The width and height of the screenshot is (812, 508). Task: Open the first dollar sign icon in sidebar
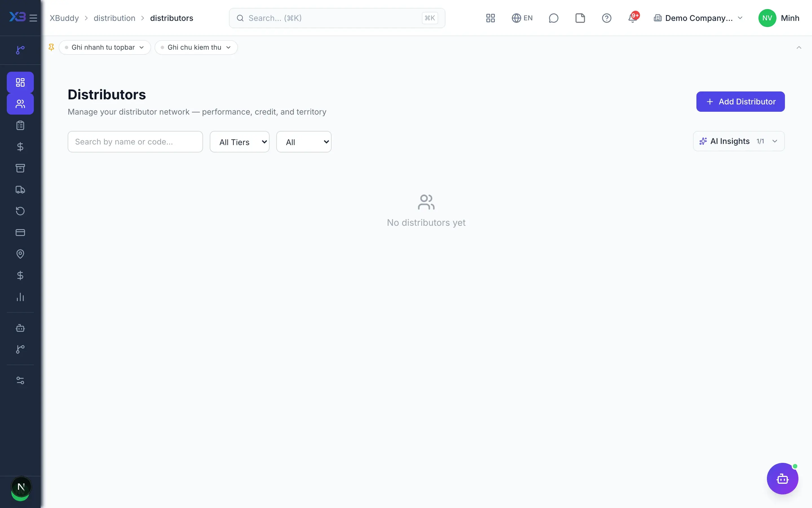coord(20,147)
